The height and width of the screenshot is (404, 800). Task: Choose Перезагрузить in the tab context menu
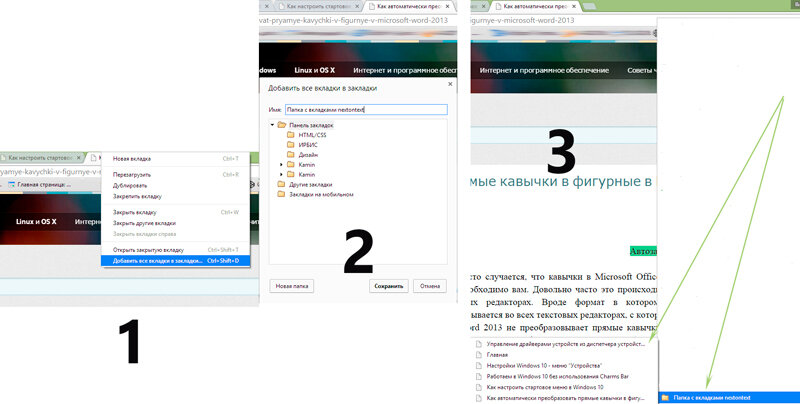[176, 174]
